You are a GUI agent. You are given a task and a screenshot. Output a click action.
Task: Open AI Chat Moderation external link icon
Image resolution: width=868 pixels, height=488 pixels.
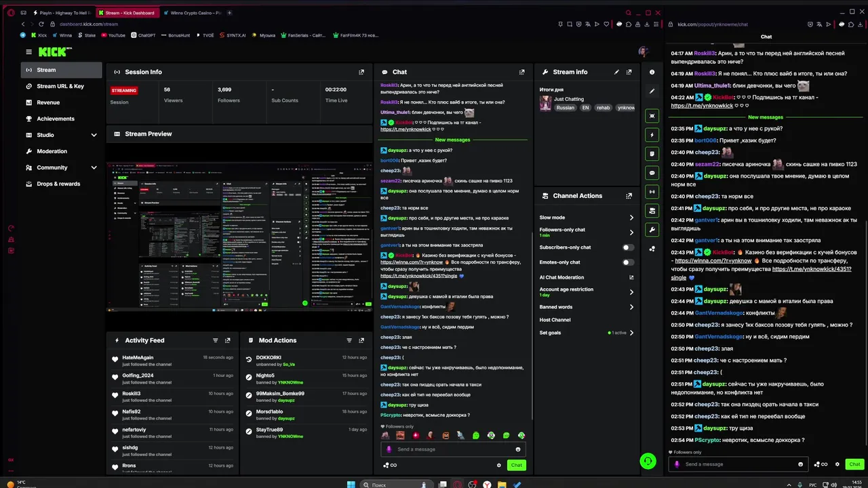coord(631,277)
